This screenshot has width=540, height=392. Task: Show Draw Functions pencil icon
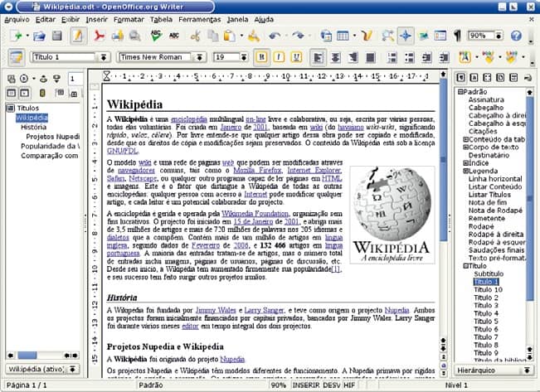point(367,36)
